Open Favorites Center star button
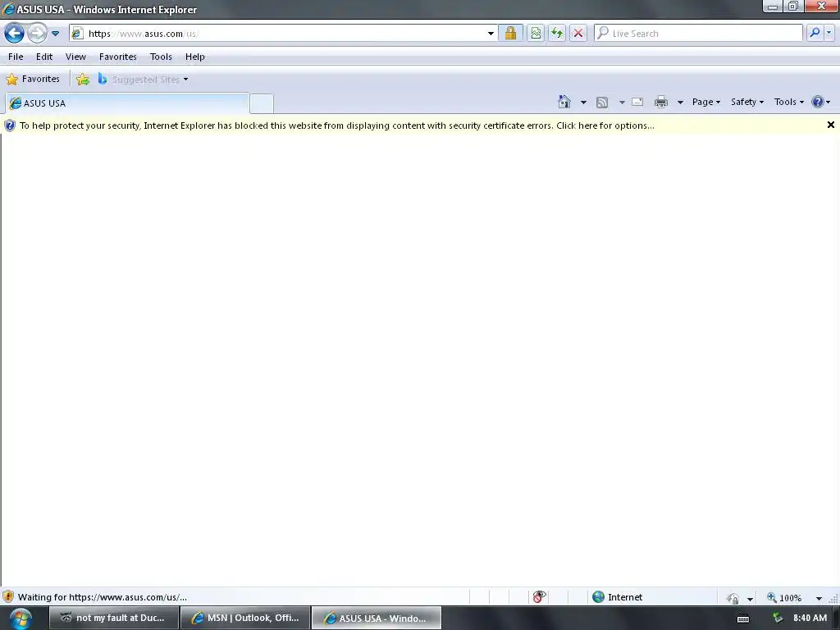 pos(33,80)
